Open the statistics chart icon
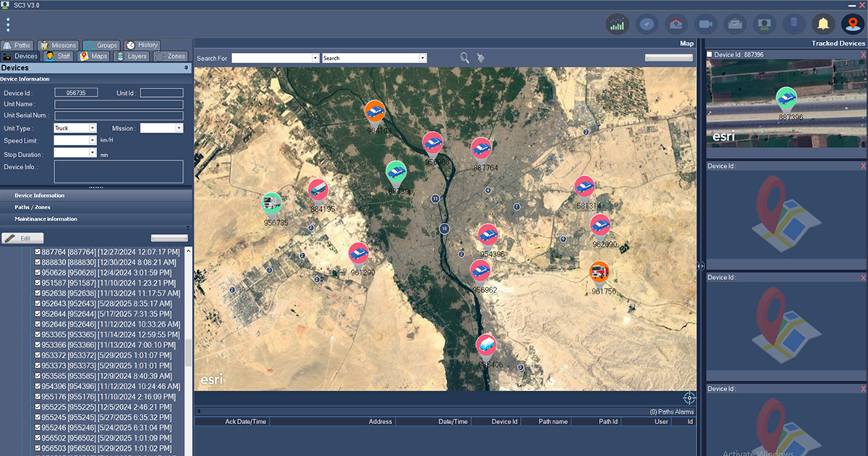Image resolution: width=868 pixels, height=456 pixels. (617, 24)
